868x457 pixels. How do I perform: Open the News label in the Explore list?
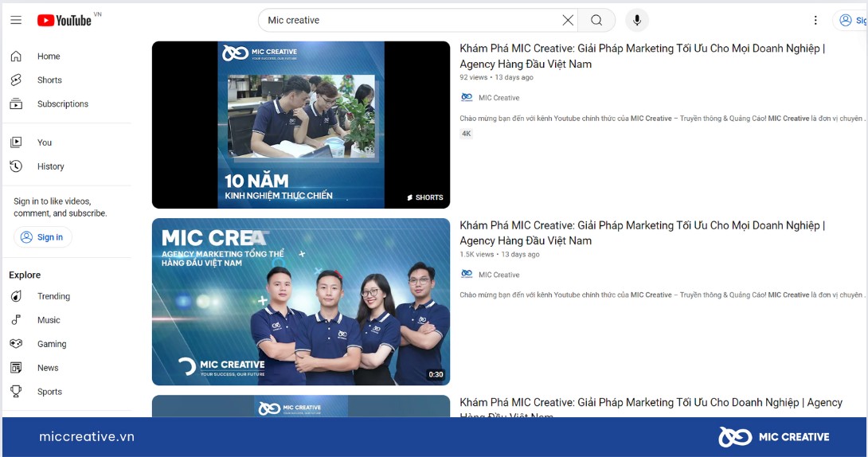(x=48, y=368)
